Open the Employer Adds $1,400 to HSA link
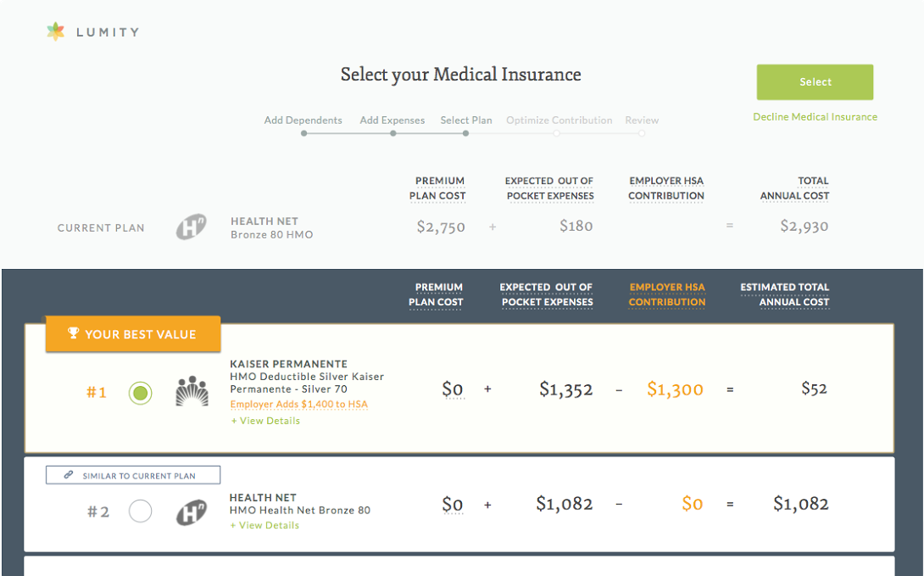This screenshot has width=924, height=576. pyautogui.click(x=298, y=405)
